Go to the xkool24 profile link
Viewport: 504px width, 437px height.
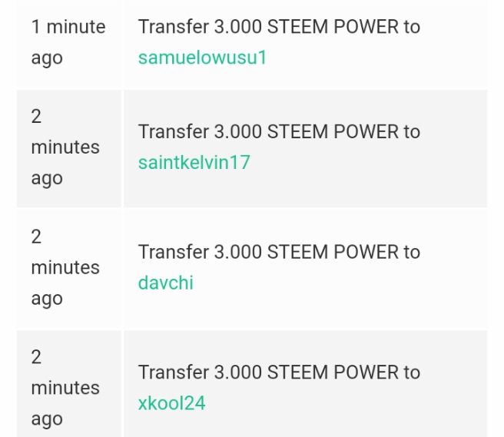point(171,403)
